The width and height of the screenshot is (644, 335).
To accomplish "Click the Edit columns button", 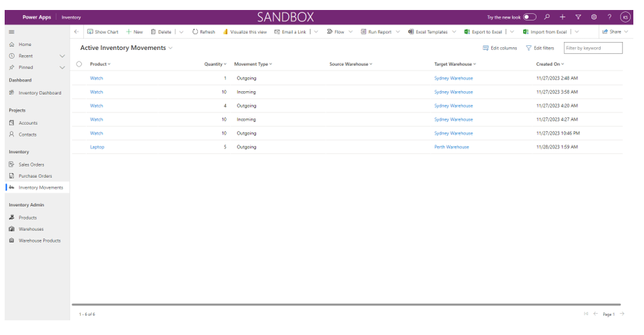I will [499, 48].
